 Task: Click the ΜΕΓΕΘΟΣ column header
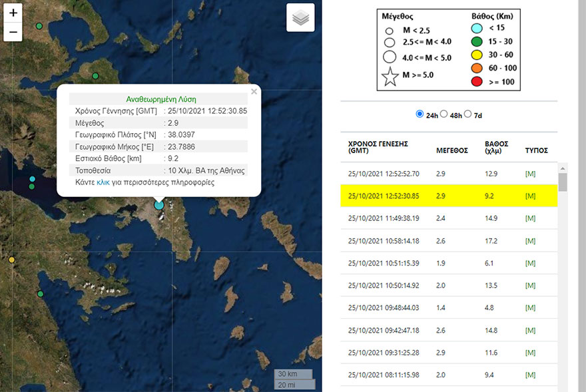point(451,150)
